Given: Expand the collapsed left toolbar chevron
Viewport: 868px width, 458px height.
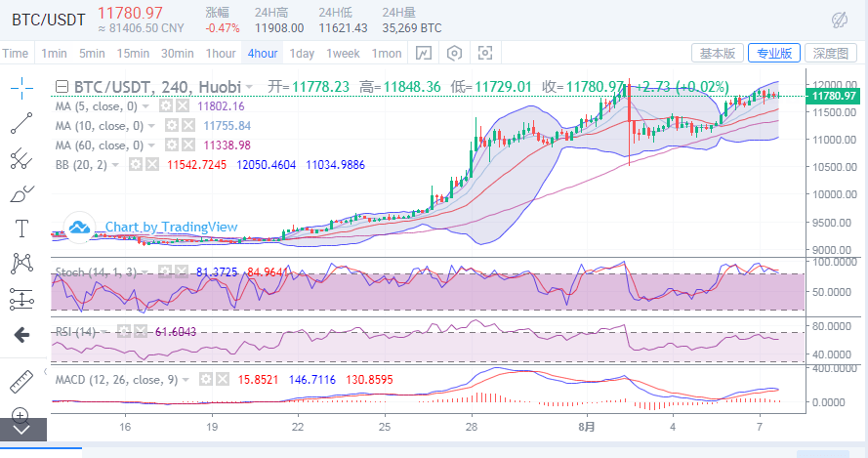Looking at the screenshot, I should point(21,430).
